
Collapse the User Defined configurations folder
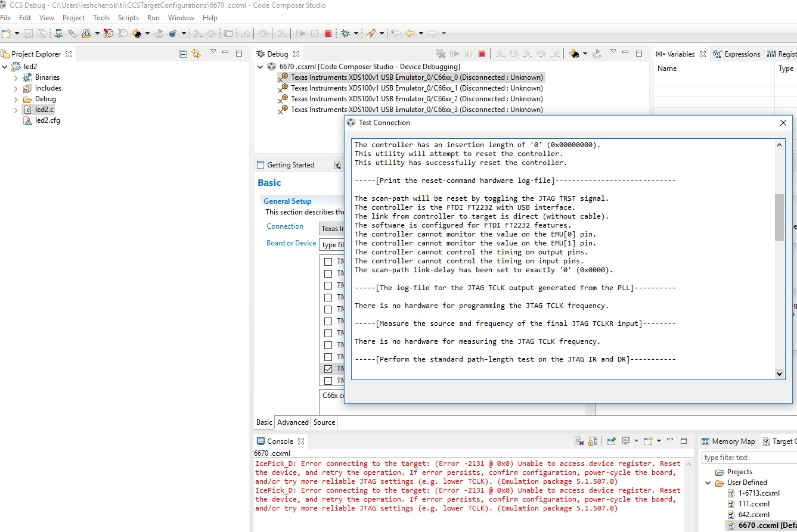[708, 483]
